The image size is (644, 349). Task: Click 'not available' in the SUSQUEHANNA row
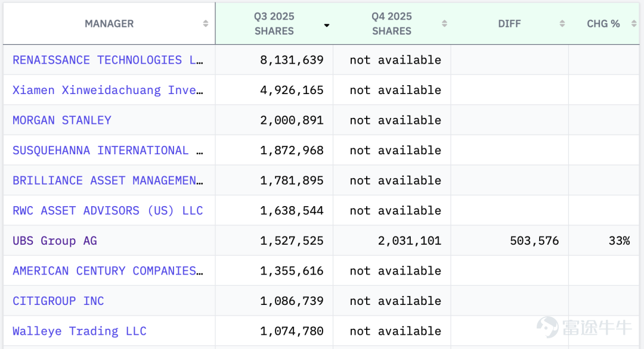[x=395, y=150]
